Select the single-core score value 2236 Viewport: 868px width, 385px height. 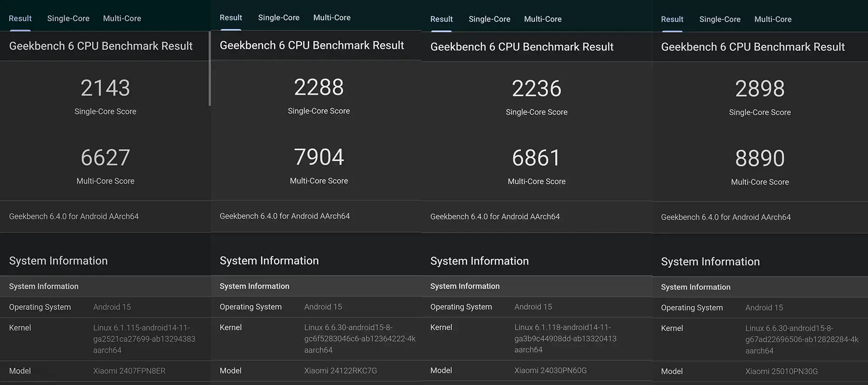click(x=537, y=88)
